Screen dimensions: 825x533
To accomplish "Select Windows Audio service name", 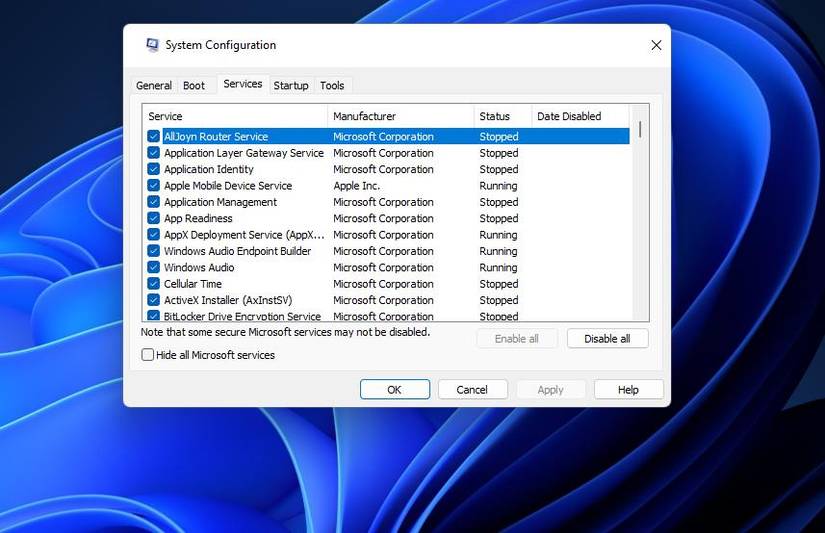I will (199, 267).
